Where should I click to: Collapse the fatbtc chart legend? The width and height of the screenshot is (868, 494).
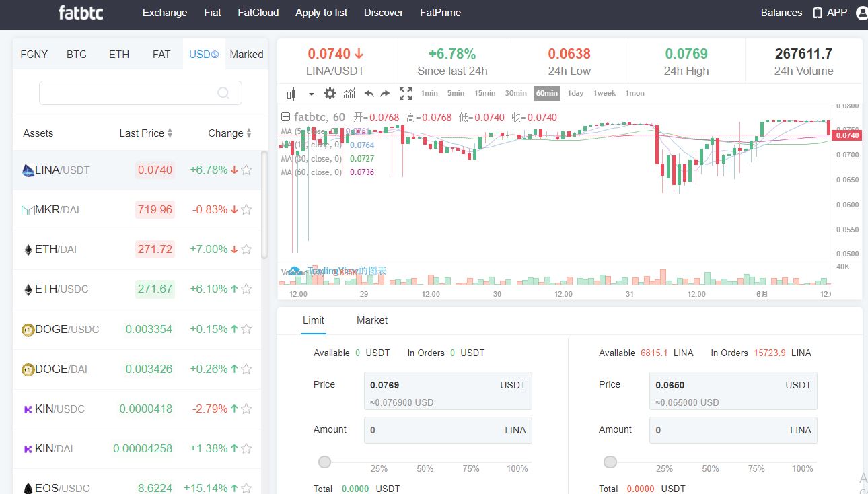point(285,117)
